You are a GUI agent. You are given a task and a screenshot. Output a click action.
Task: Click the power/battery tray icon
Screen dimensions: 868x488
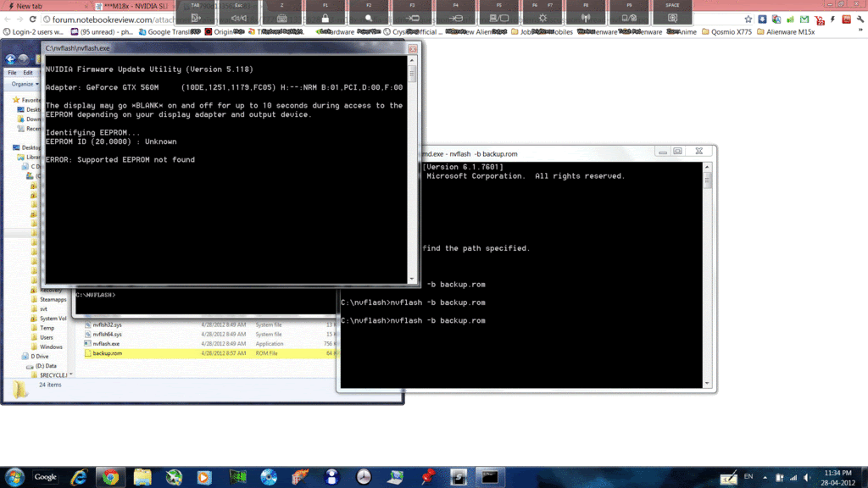click(x=780, y=478)
